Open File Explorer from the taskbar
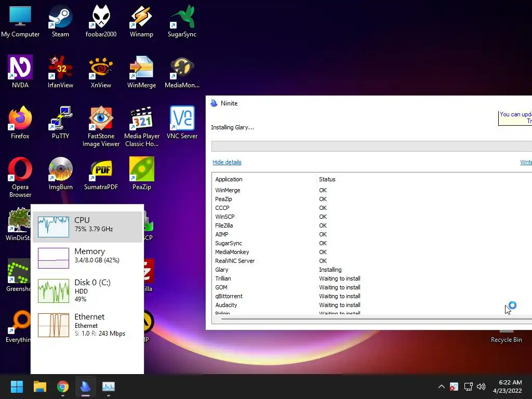Viewport: 532px width, 399px height. (39, 387)
